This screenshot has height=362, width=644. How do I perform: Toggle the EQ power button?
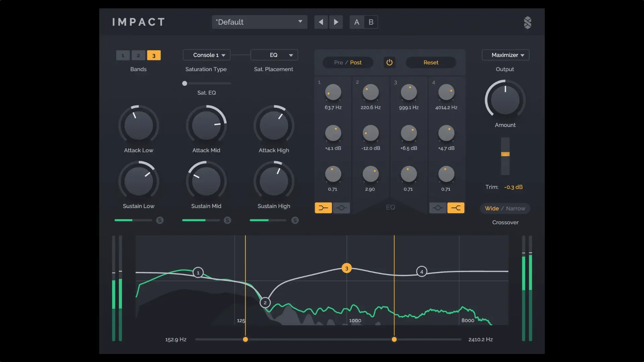point(389,62)
